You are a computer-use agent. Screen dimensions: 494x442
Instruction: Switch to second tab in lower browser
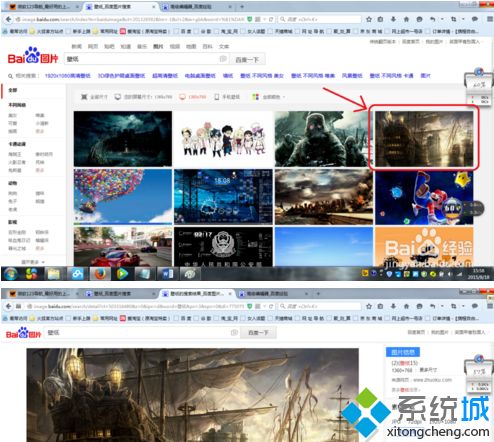(119, 293)
